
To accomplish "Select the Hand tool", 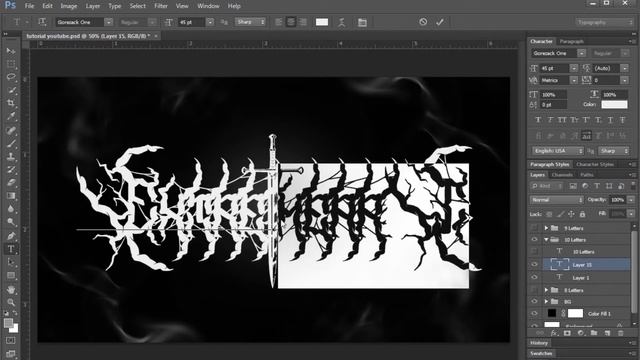I will coord(11,289).
